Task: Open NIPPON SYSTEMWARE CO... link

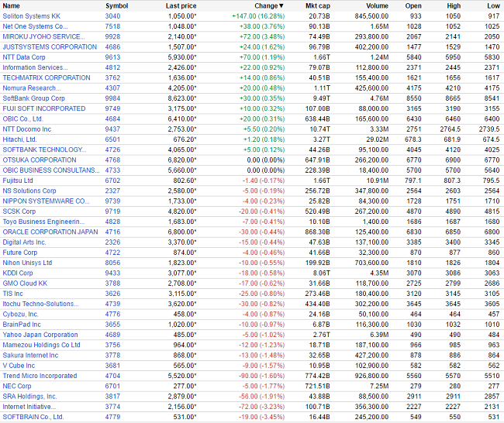Action: [46, 201]
